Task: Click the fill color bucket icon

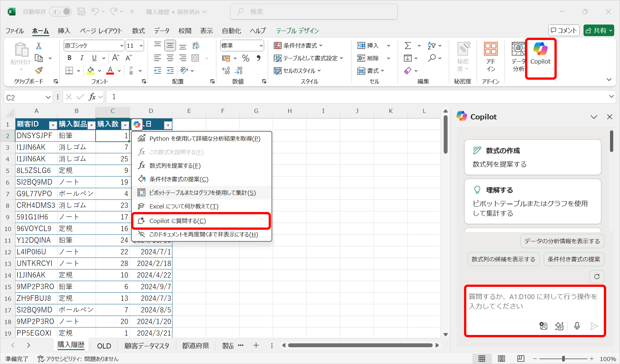Action: click(x=90, y=70)
